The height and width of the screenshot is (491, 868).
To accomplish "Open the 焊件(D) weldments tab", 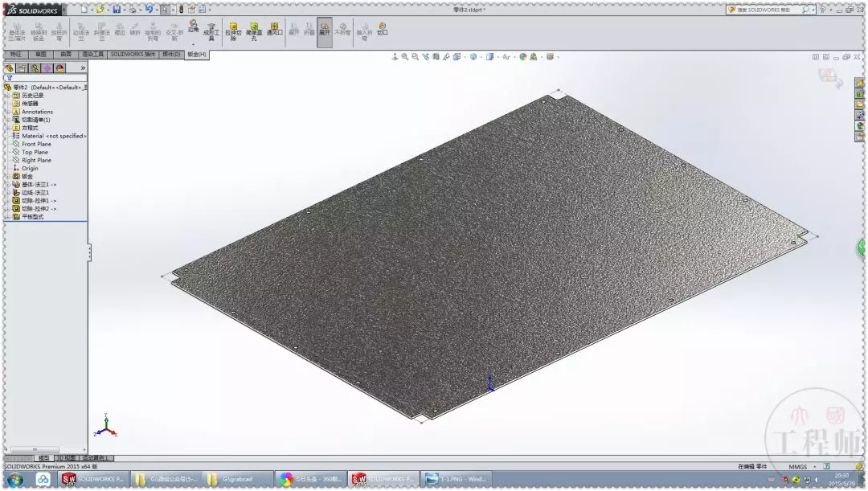I will click(171, 55).
